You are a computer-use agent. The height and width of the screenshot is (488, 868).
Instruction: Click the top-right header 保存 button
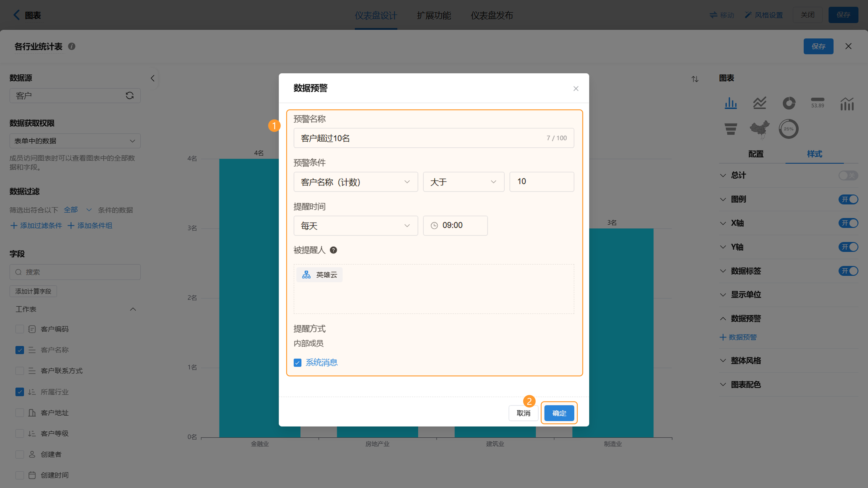[x=843, y=15]
